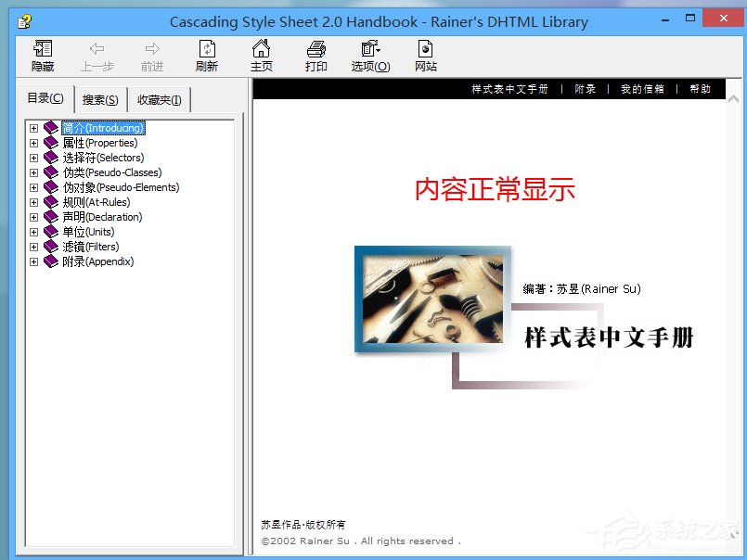Click the 网站 (Website) toolbar icon
This screenshot has height=560, width=747.
click(425, 56)
